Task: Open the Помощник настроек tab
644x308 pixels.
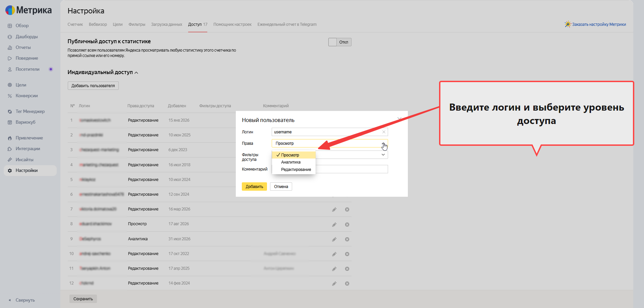Action: [x=232, y=24]
